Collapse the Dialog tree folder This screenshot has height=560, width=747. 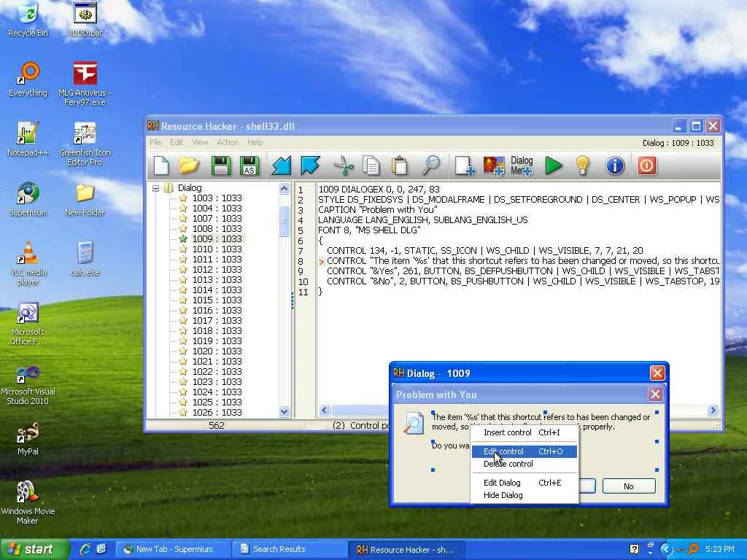[x=155, y=188]
